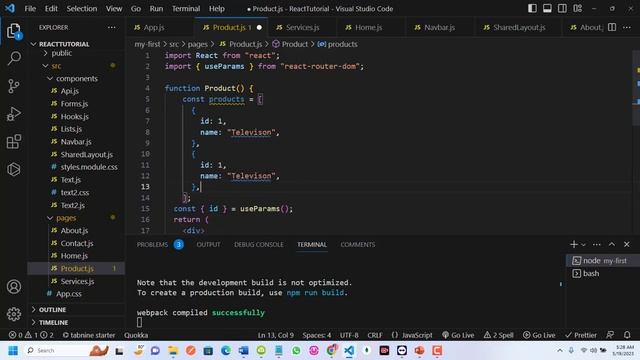Expand the OUTLINE section

pyautogui.click(x=52, y=309)
